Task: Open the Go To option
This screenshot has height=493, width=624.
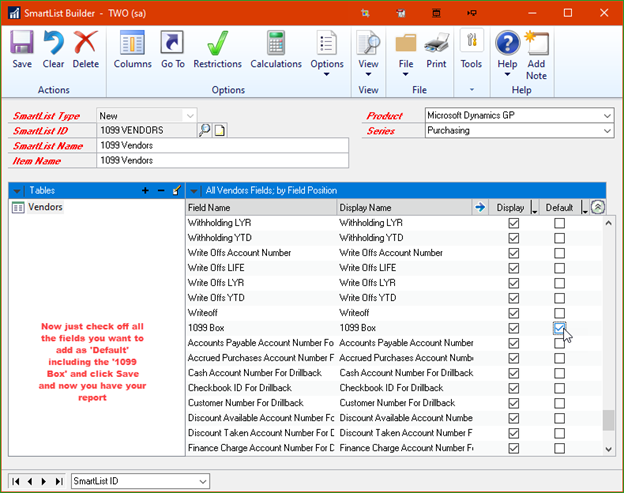Action: click(x=172, y=43)
